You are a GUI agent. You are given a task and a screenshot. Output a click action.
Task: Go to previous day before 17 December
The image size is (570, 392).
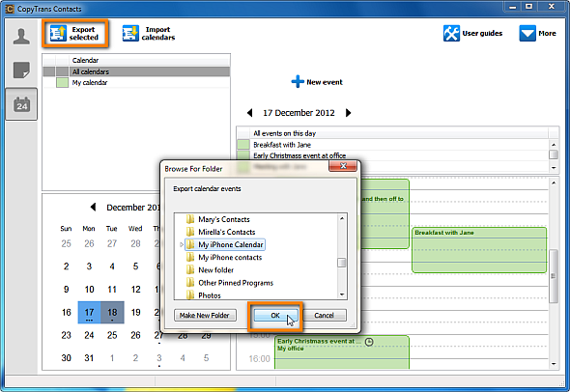tap(250, 113)
